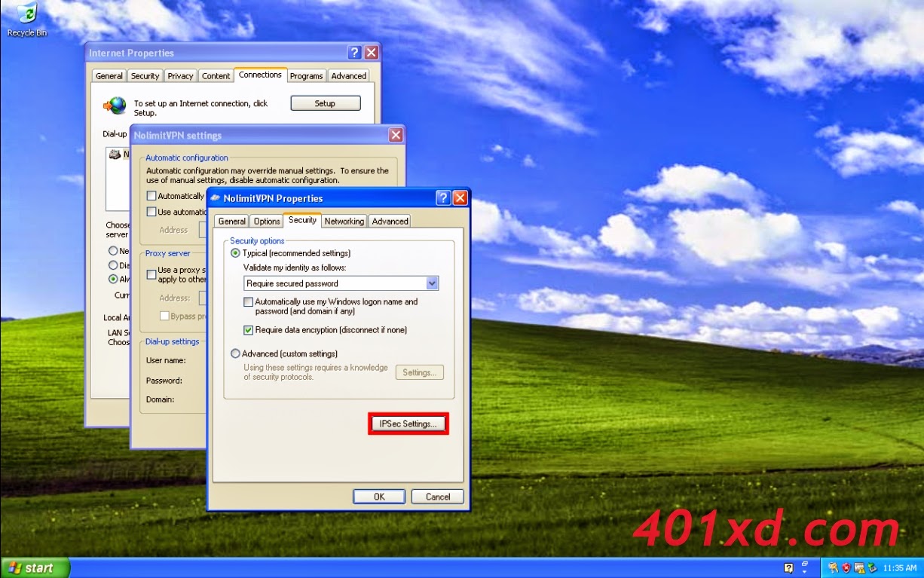Open Privacy tab in Internet Properties
Viewport: 924px width, 578px height.
[x=180, y=75]
